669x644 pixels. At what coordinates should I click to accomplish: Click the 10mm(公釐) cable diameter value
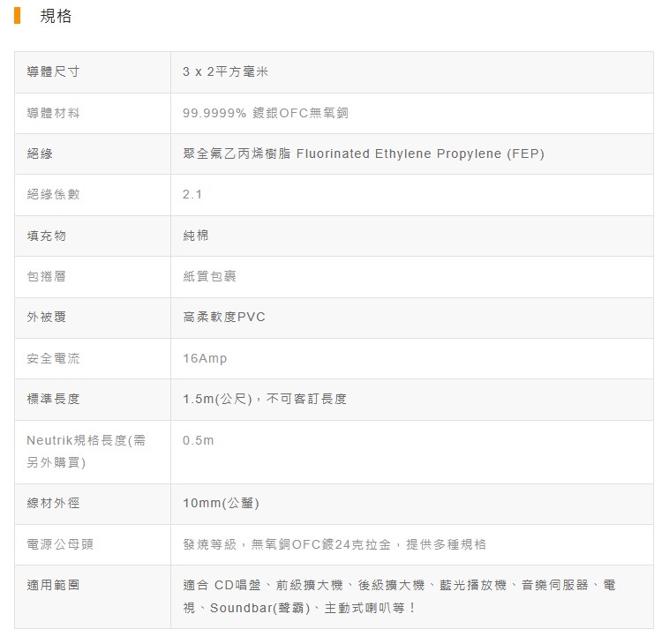tap(221, 503)
